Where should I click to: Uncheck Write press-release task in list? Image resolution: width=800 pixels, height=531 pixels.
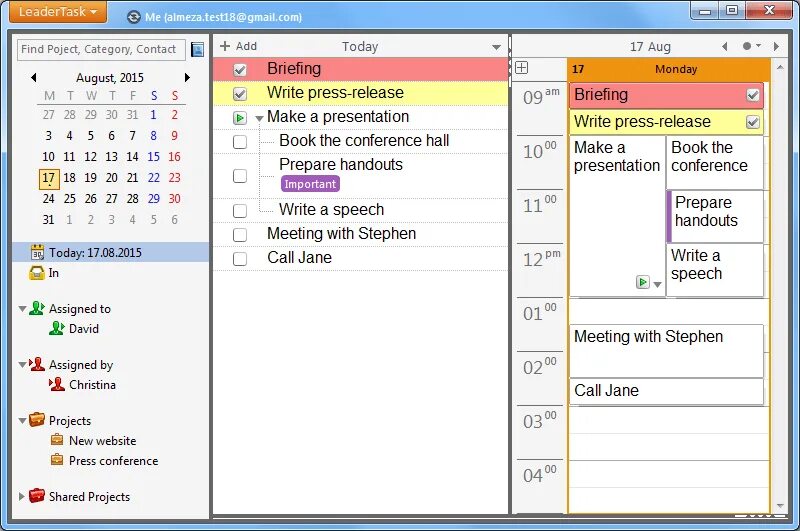(x=240, y=94)
